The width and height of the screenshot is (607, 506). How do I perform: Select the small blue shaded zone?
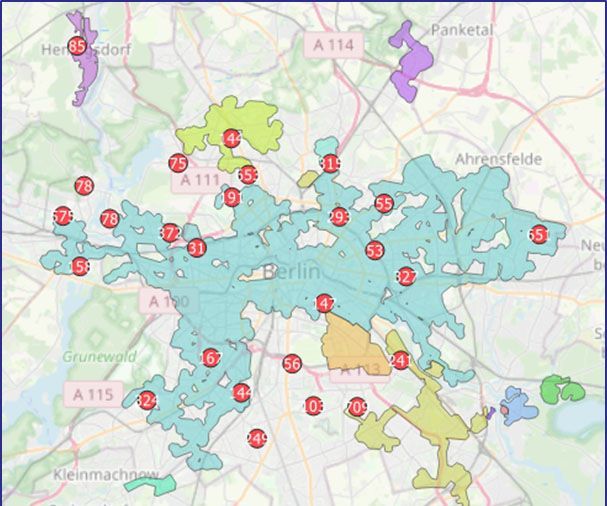[x=520, y=406]
